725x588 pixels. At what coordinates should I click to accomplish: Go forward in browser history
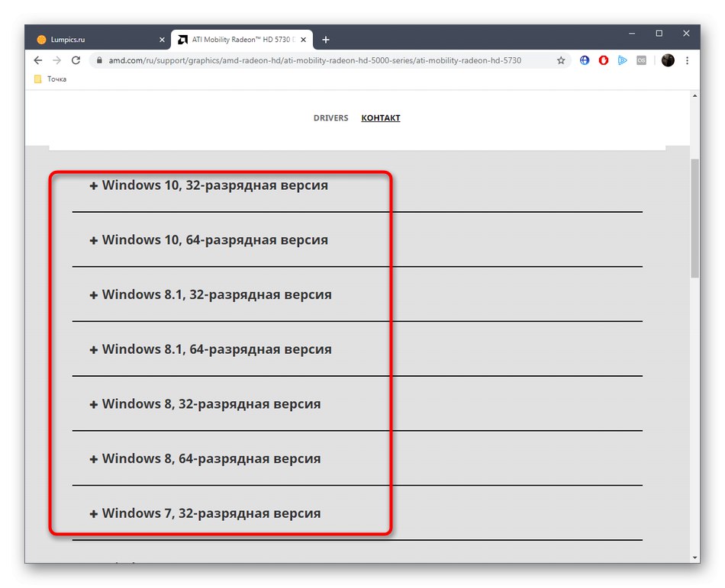click(57, 60)
